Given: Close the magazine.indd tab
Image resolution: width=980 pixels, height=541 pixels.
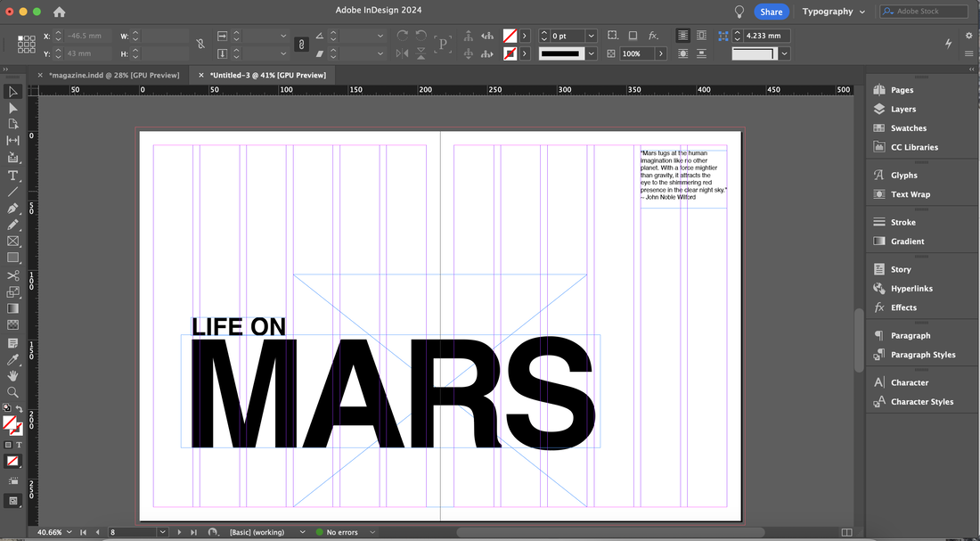Looking at the screenshot, I should (41, 75).
